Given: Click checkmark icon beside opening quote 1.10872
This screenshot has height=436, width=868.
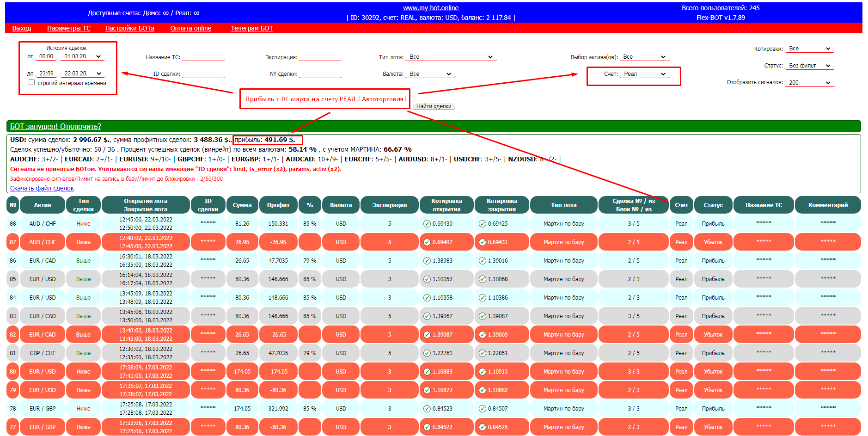Looking at the screenshot, I should coord(427,390).
